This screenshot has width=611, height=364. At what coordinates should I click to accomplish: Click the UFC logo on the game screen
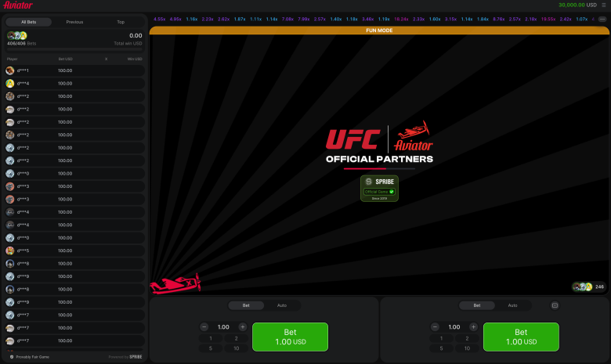click(353, 139)
